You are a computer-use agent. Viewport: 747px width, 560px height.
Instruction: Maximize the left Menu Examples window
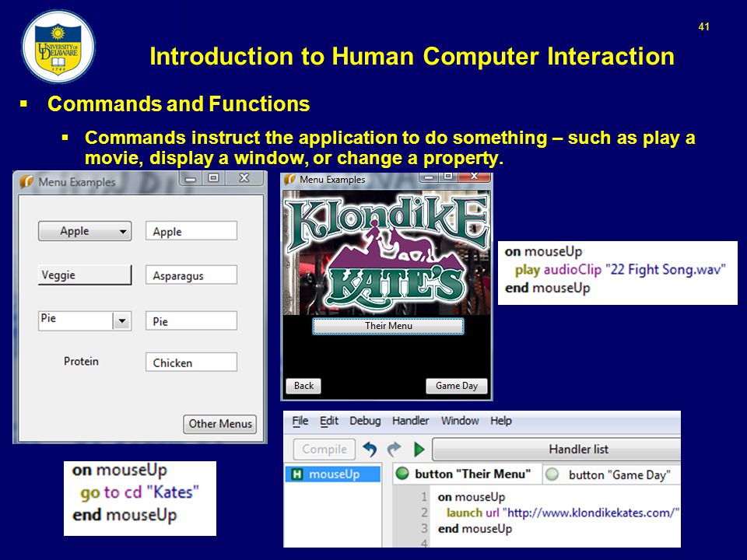(213, 178)
